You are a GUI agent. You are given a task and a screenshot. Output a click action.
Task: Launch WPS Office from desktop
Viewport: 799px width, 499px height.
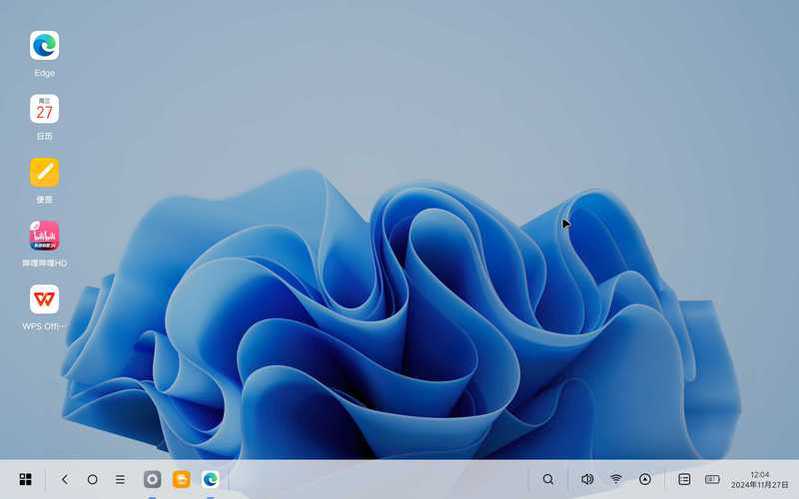44,299
